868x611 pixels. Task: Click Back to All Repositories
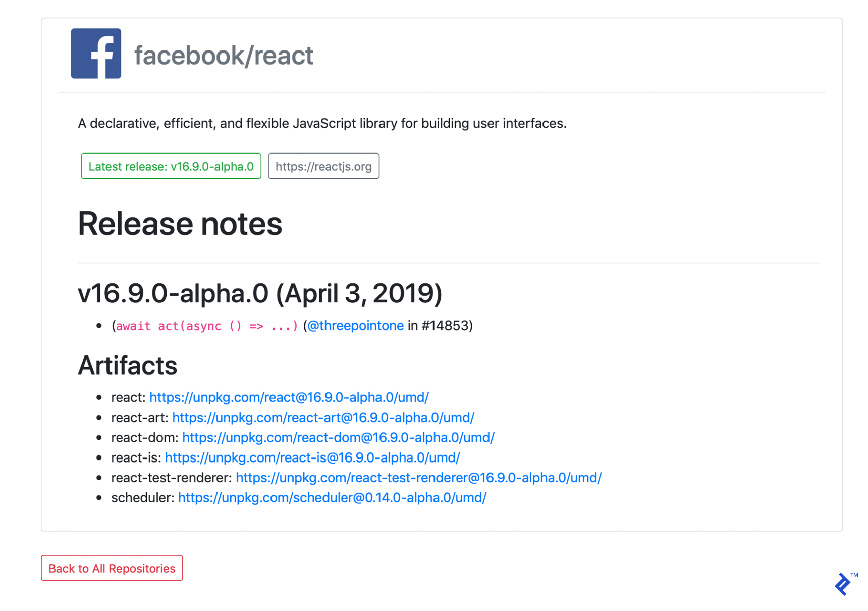tap(111, 568)
